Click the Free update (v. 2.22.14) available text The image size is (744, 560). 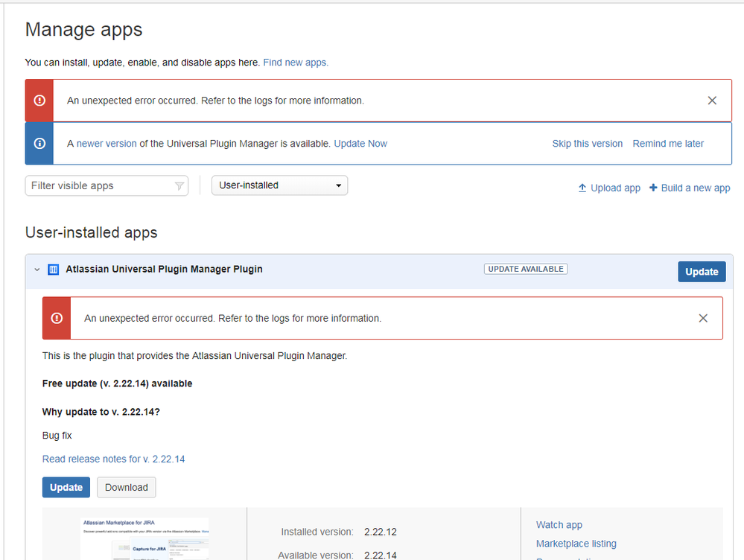117,384
